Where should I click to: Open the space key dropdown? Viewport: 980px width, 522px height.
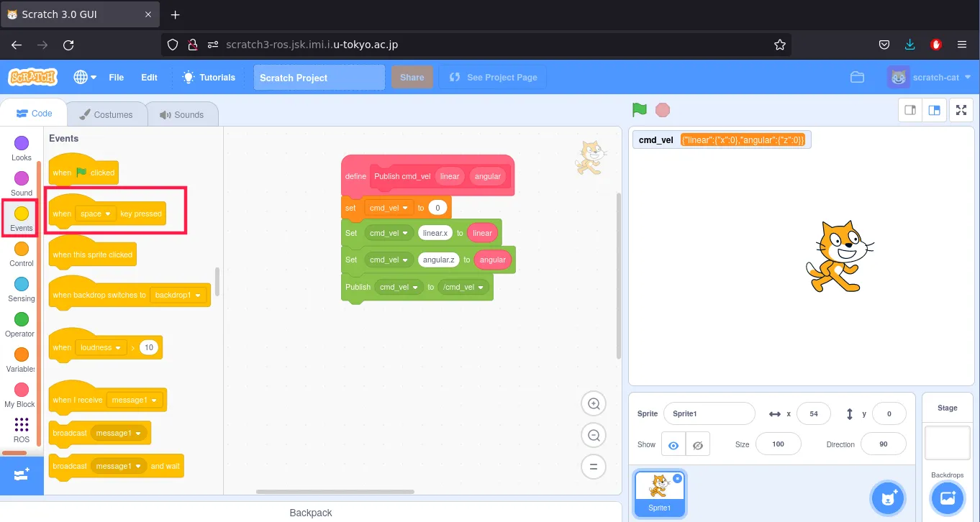click(96, 214)
